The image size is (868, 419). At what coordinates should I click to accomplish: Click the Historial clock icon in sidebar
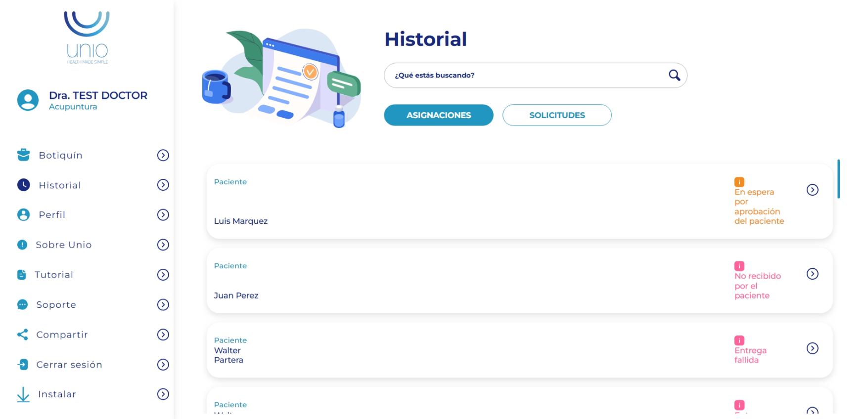23,185
